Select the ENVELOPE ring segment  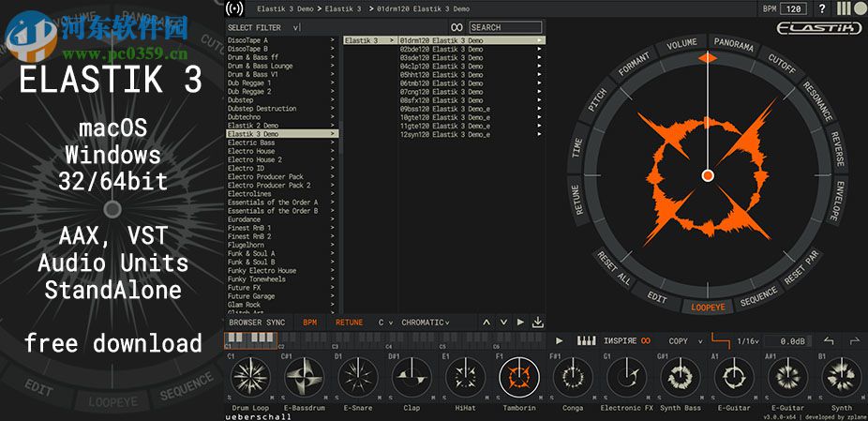(838, 201)
